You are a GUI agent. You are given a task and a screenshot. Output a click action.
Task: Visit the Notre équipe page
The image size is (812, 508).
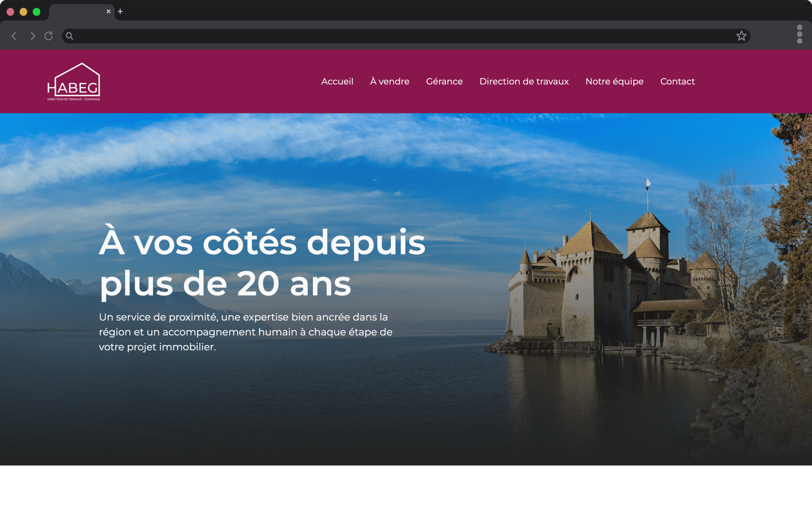pos(614,81)
